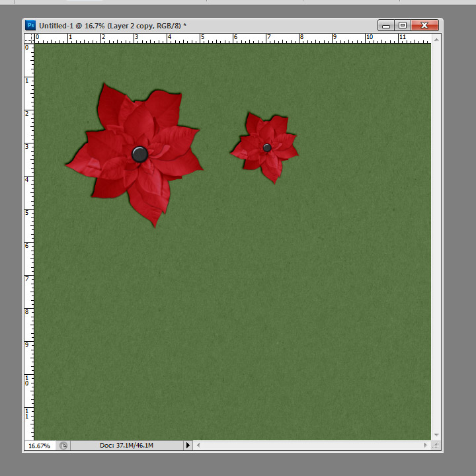The width and height of the screenshot is (476, 476).
Task: Click the Photoshop Ps document icon
Action: [30, 25]
